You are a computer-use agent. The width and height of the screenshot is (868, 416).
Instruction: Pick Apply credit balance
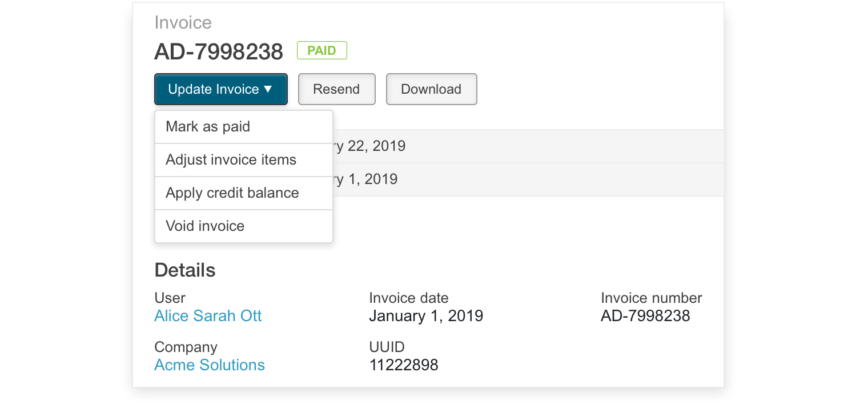(244, 193)
